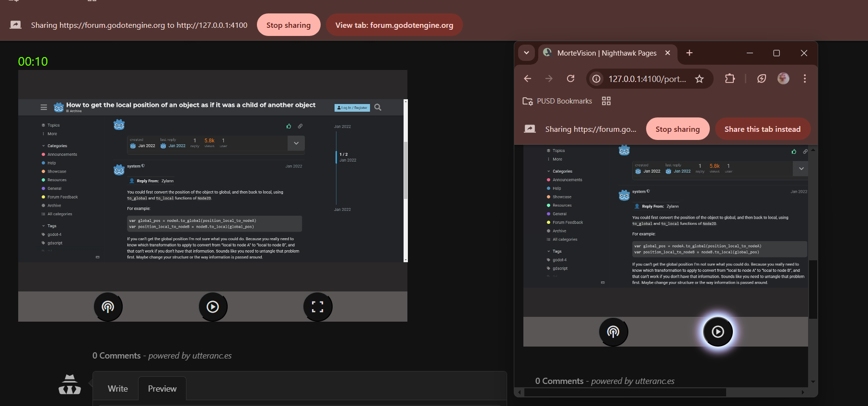Open a new tab in the popup window
Image resolution: width=868 pixels, height=406 pixels.
point(690,53)
